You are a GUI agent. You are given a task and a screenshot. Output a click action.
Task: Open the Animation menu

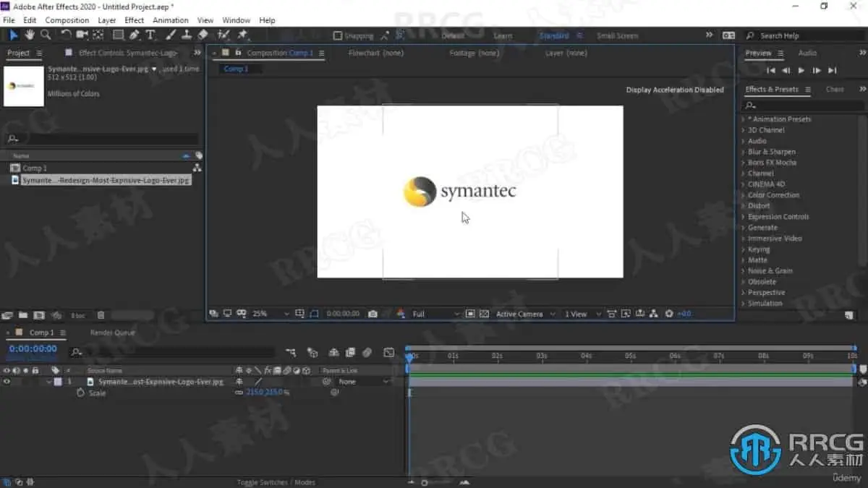pos(171,20)
